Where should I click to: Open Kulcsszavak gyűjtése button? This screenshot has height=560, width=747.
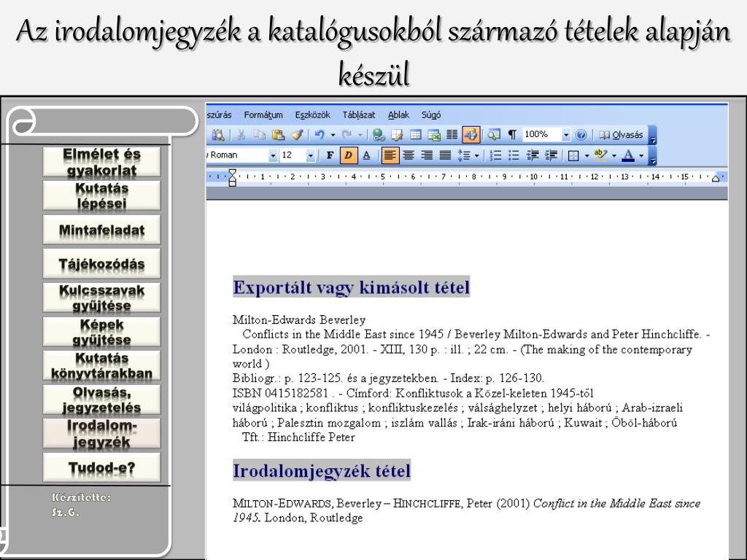(101, 297)
